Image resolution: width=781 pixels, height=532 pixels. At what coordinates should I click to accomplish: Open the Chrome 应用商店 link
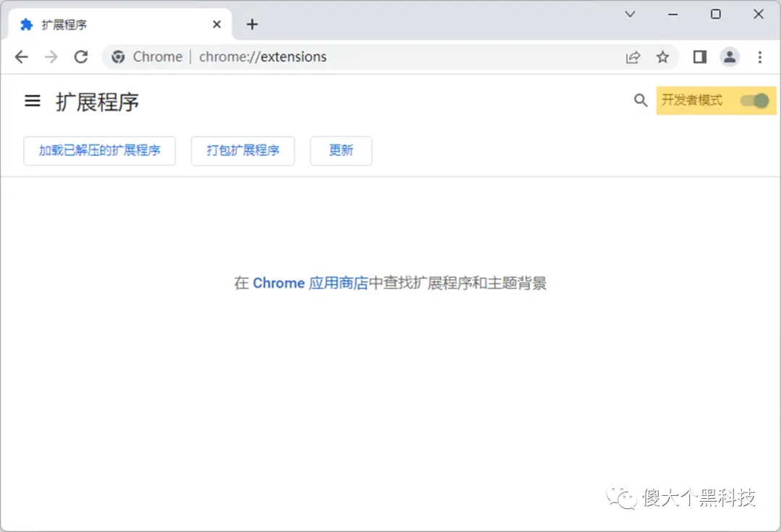310,283
